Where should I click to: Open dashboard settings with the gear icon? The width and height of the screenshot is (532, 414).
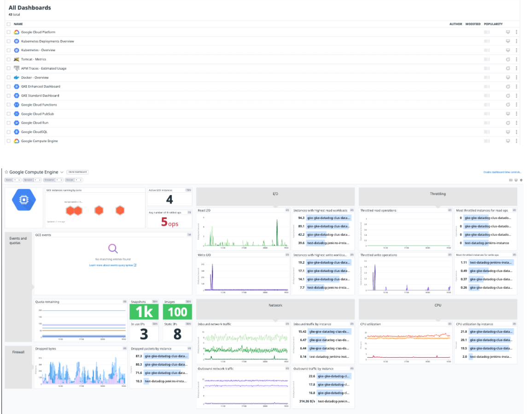coord(521,180)
